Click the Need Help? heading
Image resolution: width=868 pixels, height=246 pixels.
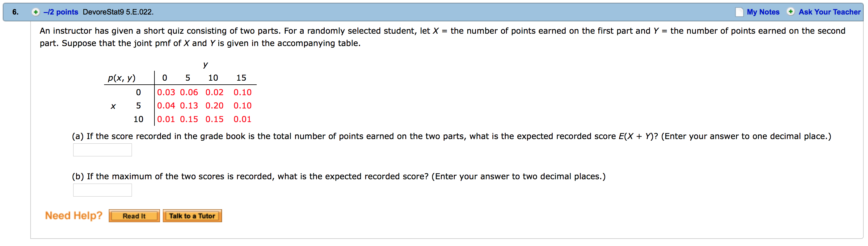click(74, 215)
